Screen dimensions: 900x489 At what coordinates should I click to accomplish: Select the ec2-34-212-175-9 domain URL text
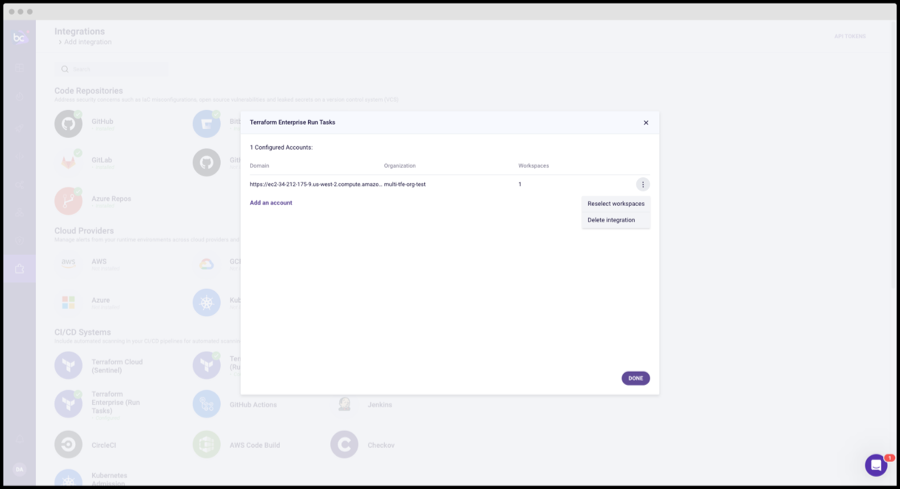pos(316,184)
